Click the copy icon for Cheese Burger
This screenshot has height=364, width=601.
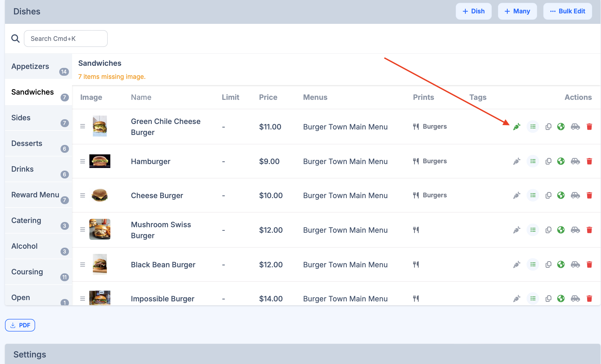pyautogui.click(x=548, y=195)
